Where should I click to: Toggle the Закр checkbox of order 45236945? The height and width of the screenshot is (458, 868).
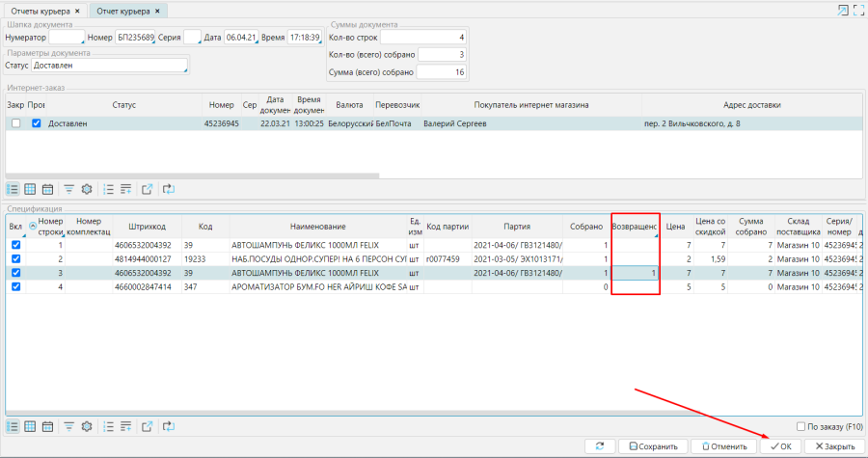(14, 123)
